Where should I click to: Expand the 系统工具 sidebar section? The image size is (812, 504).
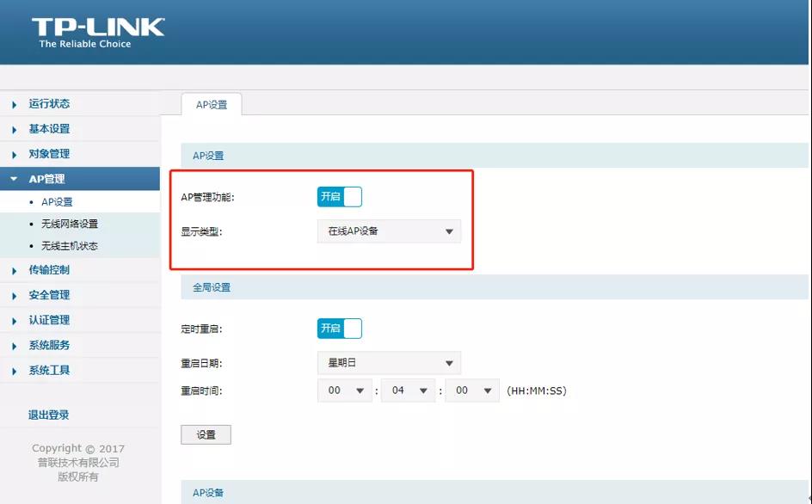49,371
